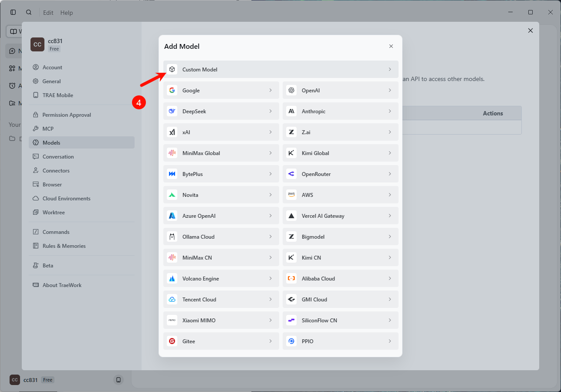Open Permission Approval settings

[x=82, y=115]
